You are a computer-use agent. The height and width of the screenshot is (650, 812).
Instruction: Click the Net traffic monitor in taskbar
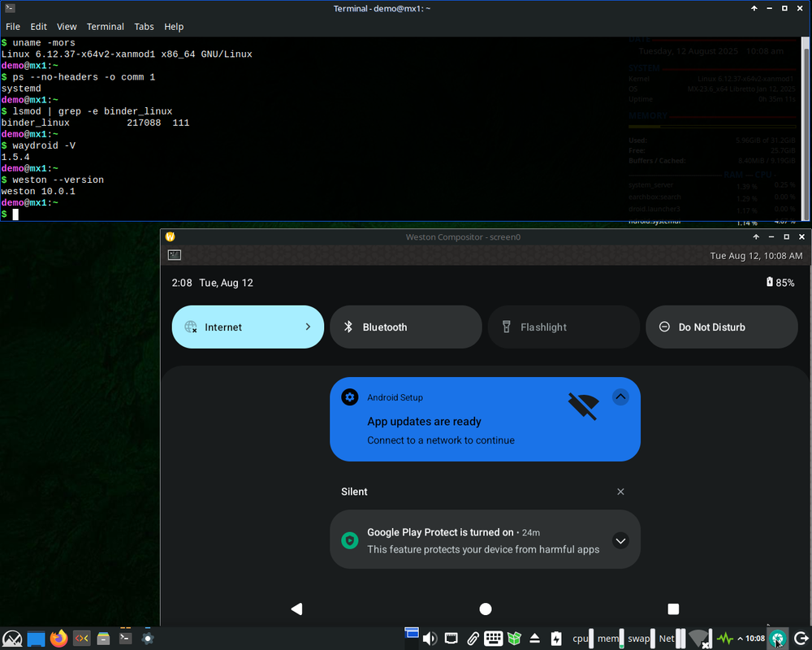coord(672,639)
